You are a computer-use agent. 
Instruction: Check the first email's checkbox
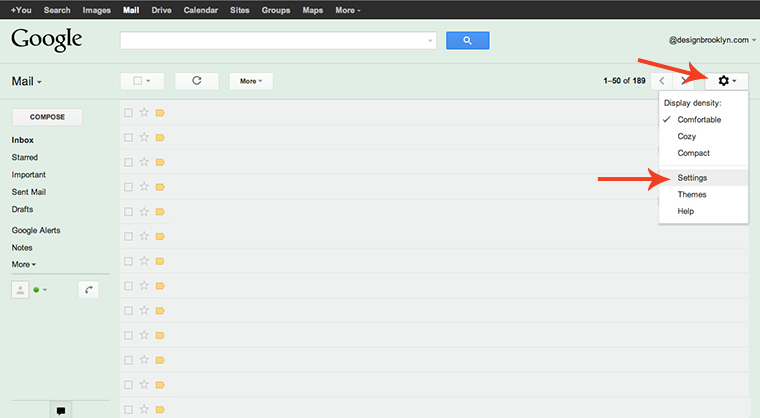tap(128, 113)
